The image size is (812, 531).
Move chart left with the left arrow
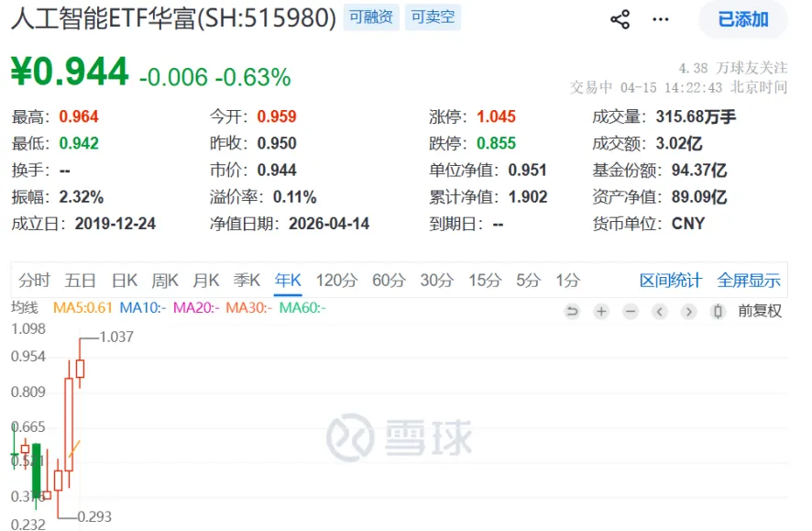tap(659, 311)
